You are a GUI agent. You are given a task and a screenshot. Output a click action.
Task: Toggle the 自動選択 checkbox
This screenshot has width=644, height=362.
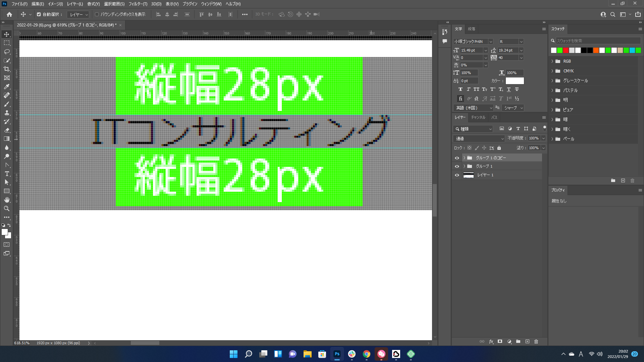pyautogui.click(x=39, y=14)
